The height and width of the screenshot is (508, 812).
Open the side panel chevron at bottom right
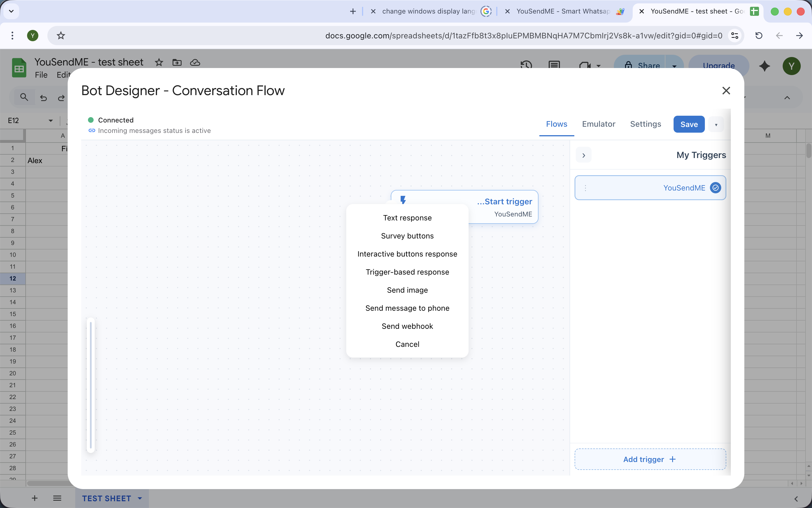point(796,499)
